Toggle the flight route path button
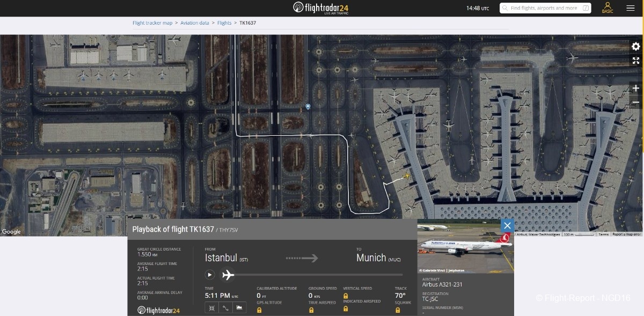The image size is (644, 316). 225,308
